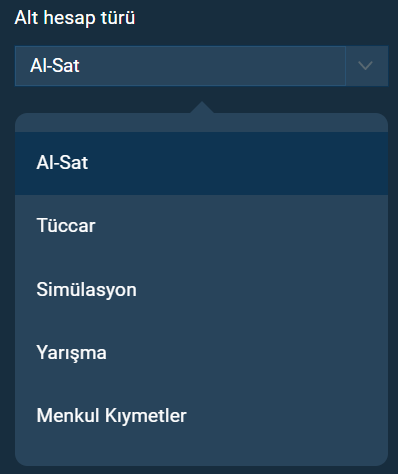The width and height of the screenshot is (398, 474).
Task: Click the popup's triangular pointer arrow
Action: (x=202, y=107)
